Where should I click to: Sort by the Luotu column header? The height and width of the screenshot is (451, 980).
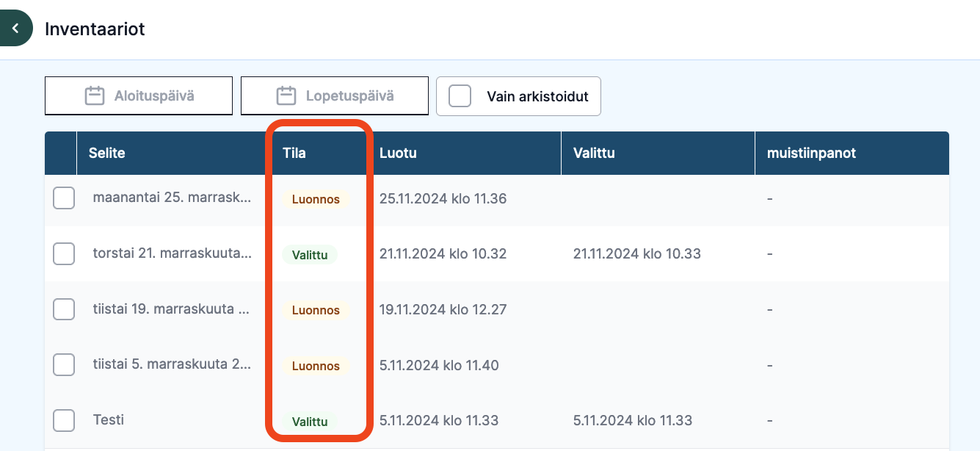[x=398, y=154]
